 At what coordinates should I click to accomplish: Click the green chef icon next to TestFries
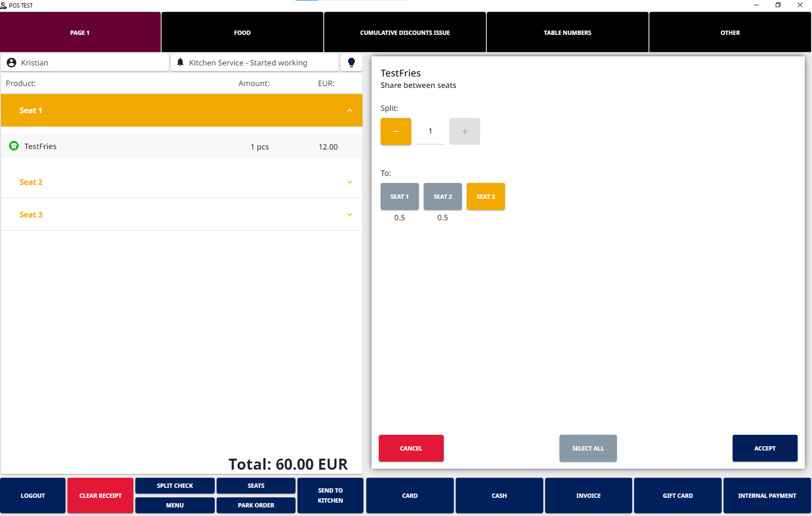tap(14, 146)
